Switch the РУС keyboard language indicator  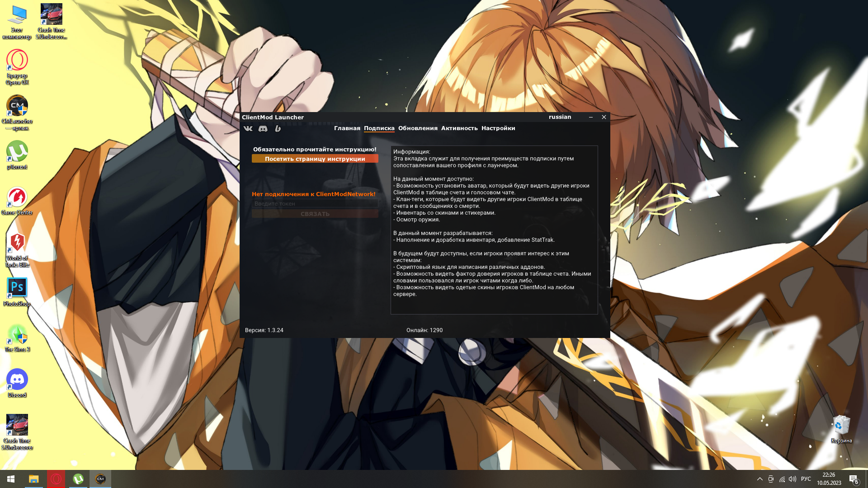point(806,479)
